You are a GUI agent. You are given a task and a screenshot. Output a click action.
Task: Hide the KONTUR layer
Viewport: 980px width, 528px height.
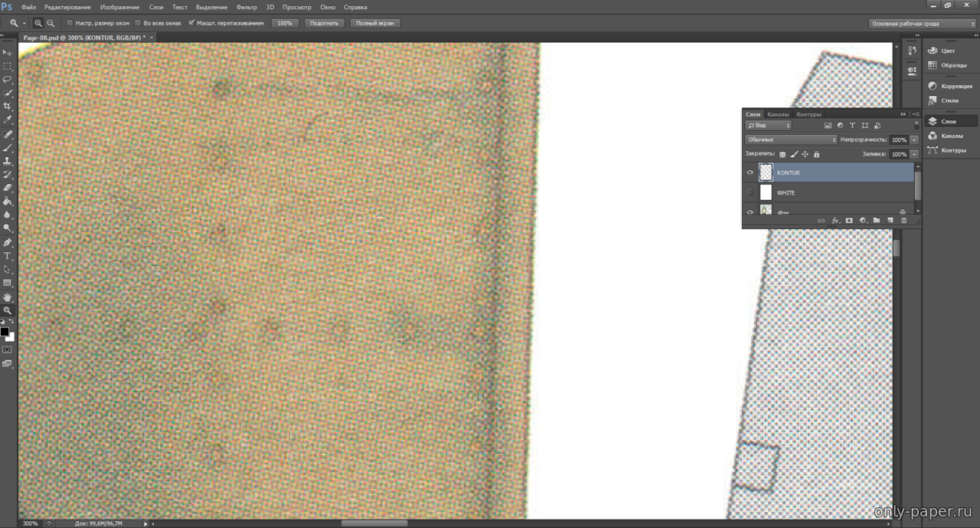750,173
